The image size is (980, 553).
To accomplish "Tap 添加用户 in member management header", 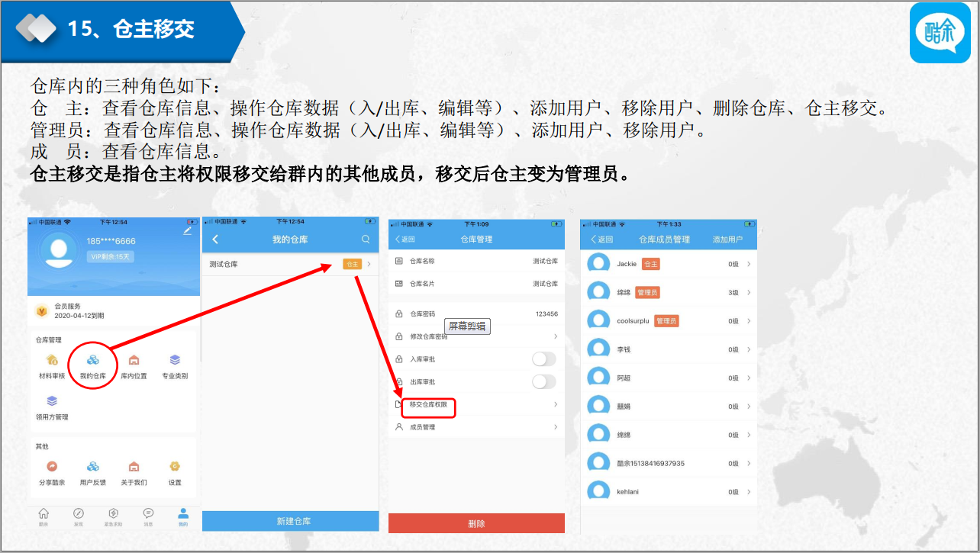I will (727, 240).
